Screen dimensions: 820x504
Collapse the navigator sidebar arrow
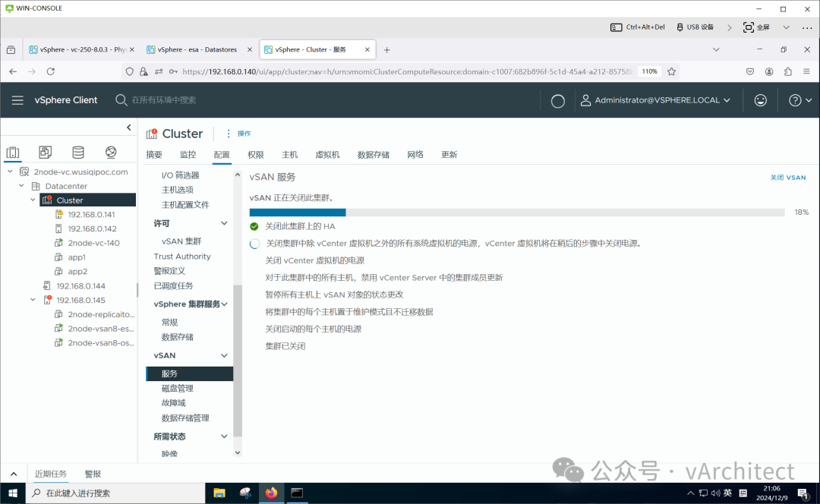128,127
